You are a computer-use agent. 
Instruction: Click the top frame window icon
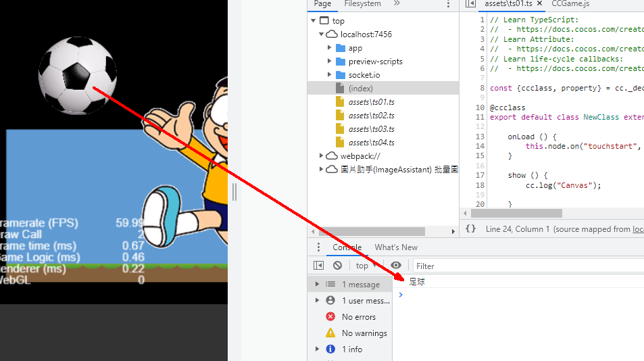coord(324,20)
